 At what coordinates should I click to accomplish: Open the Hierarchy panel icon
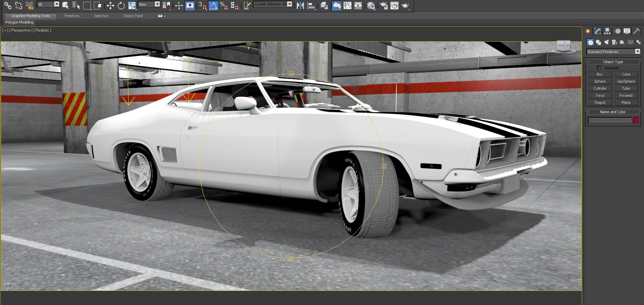[x=607, y=31]
